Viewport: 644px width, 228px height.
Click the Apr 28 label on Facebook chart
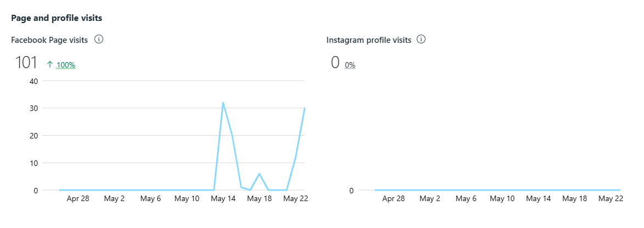point(78,199)
